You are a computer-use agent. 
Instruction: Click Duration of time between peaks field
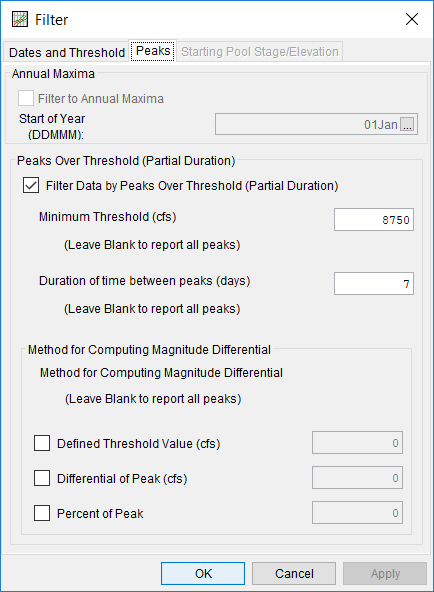click(374, 284)
